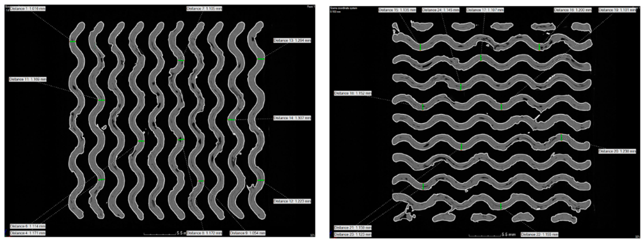
Task: Click the Distance 15 label in right scan
Action: tap(397, 10)
